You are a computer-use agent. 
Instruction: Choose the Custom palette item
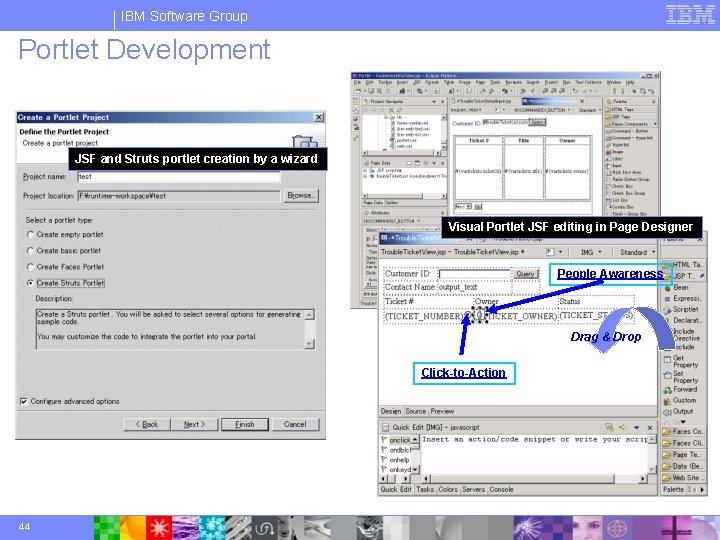tap(680, 400)
